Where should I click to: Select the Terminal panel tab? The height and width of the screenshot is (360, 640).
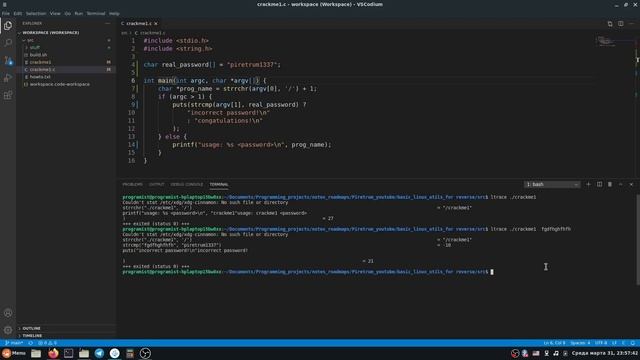[x=219, y=184]
